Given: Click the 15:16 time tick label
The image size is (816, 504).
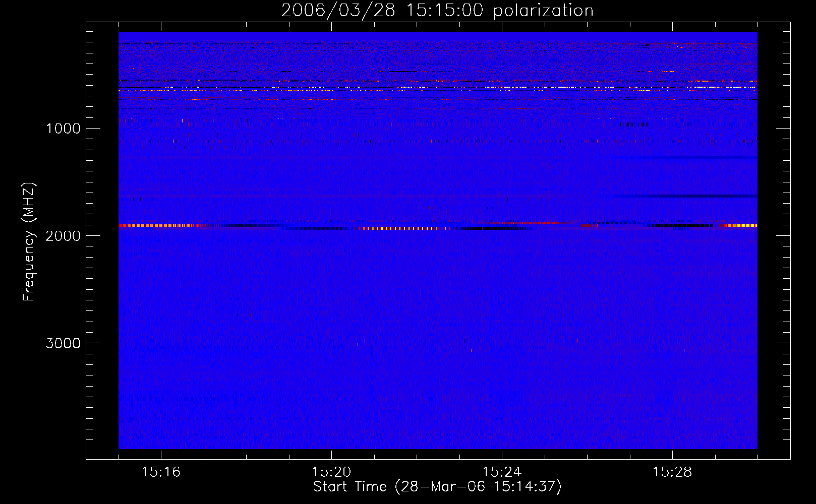Looking at the screenshot, I should [161, 472].
